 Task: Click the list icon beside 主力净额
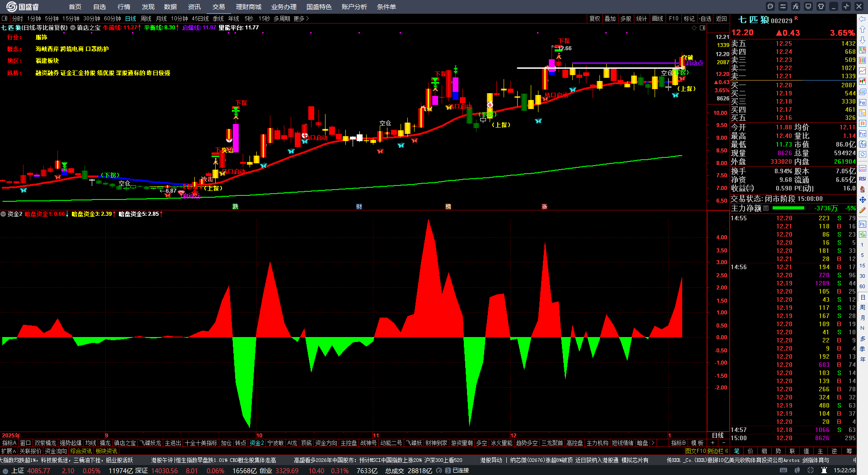point(766,208)
